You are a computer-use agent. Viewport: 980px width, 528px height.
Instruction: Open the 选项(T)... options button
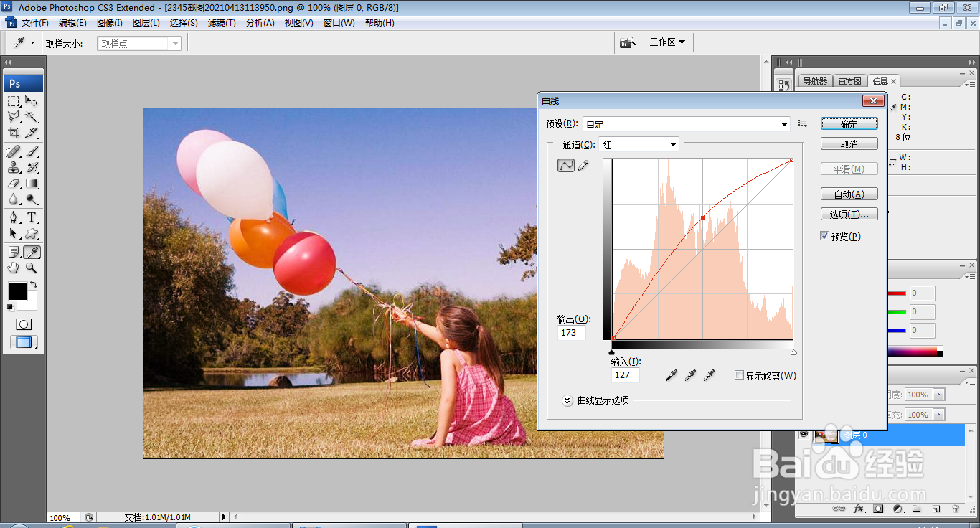[x=849, y=214]
